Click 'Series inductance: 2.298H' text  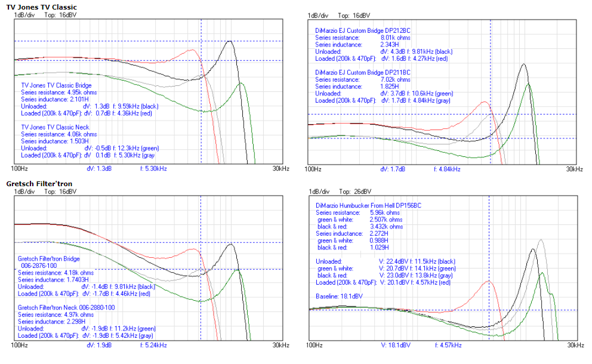coord(52,322)
